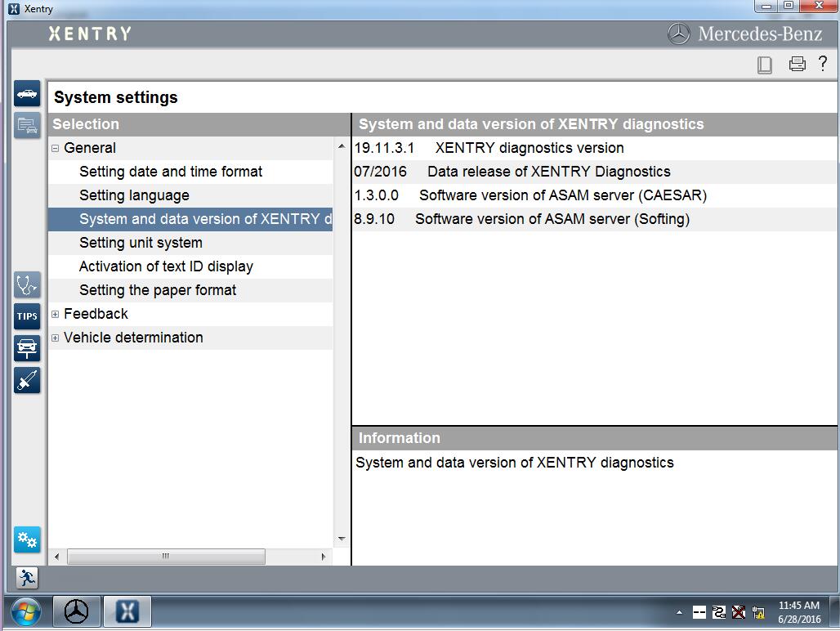Click the Information panel description text

click(x=514, y=463)
